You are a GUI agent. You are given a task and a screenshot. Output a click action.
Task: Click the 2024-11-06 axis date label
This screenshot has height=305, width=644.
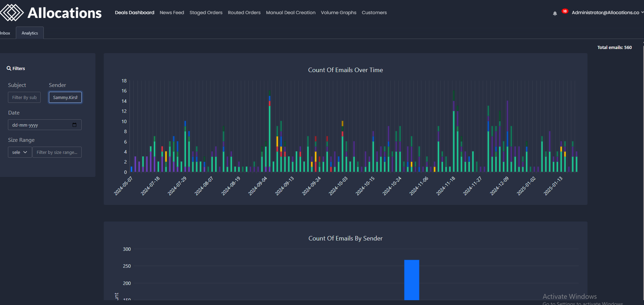tap(419, 186)
